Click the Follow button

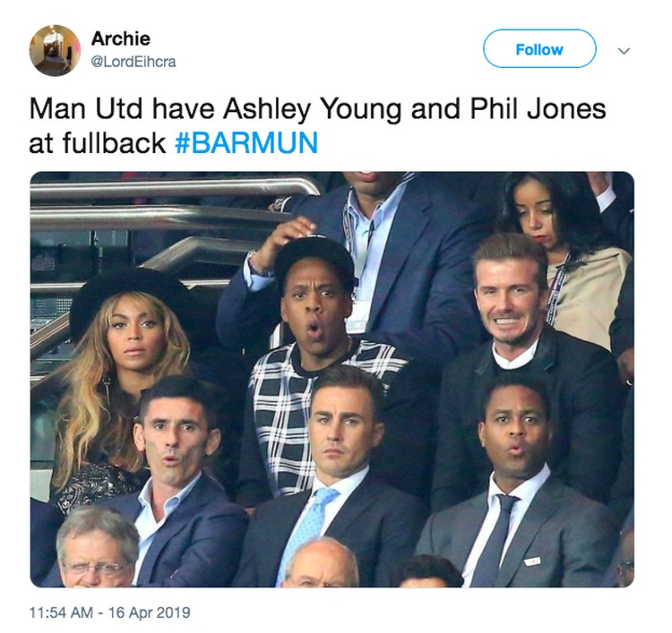[539, 49]
